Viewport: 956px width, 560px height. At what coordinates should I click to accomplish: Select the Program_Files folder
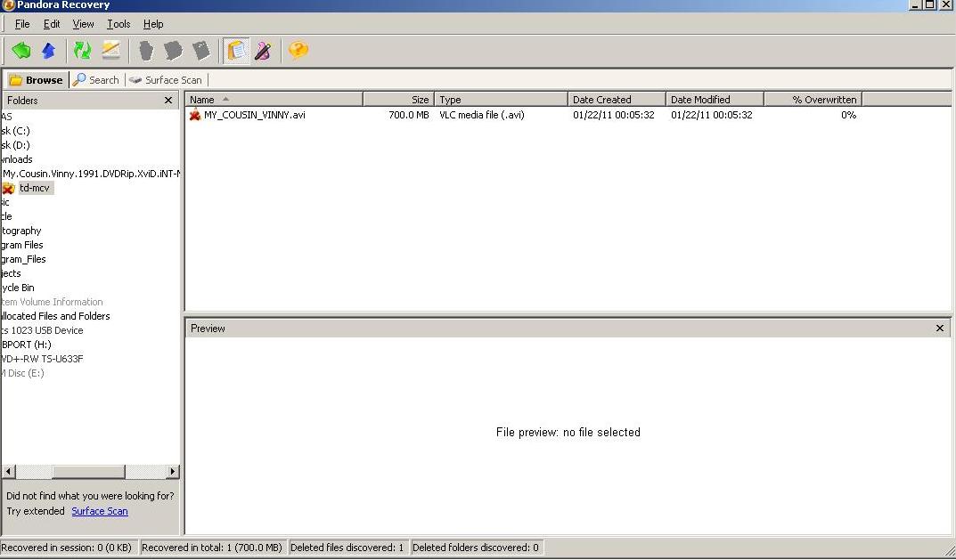(x=23, y=259)
